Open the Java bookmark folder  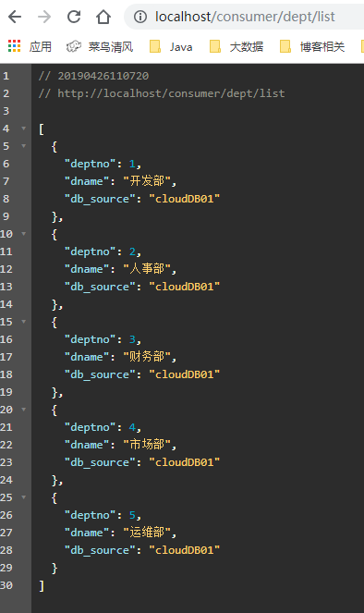point(171,47)
